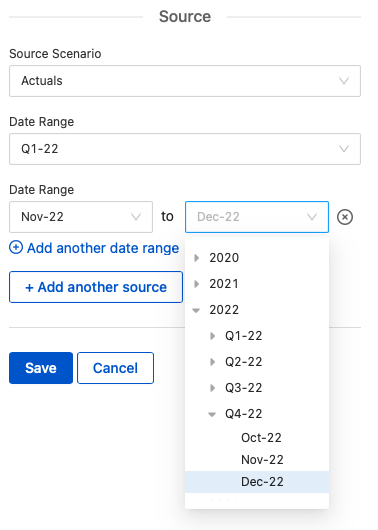The height and width of the screenshot is (530, 378).
Task: Collapse the 2022 year arrow in the tree
Action: 196,310
